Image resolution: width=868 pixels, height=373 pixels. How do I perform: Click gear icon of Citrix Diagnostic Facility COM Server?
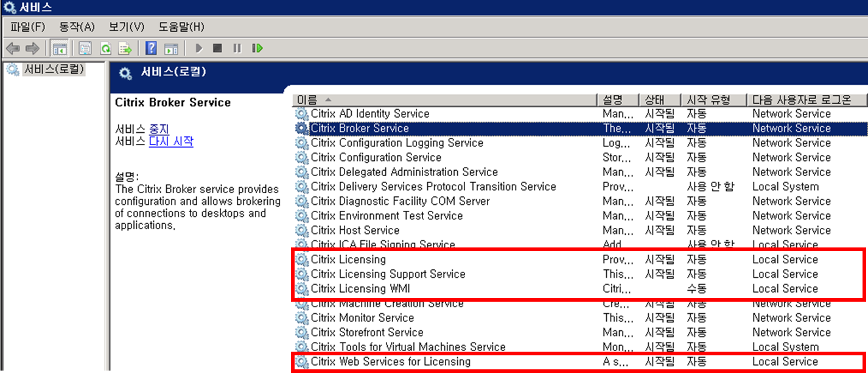[x=301, y=201]
